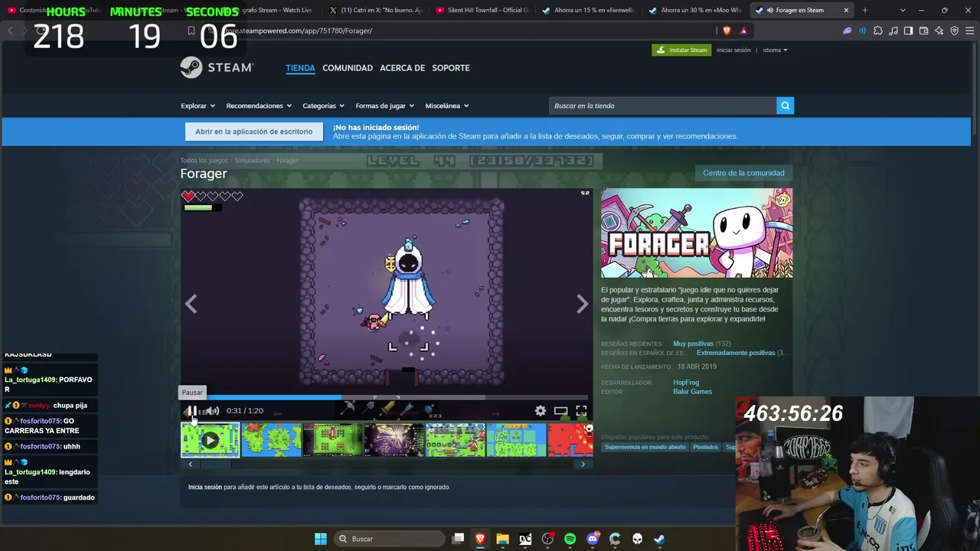Expand the Categorías dropdown menu
The image size is (980, 551).
point(323,106)
